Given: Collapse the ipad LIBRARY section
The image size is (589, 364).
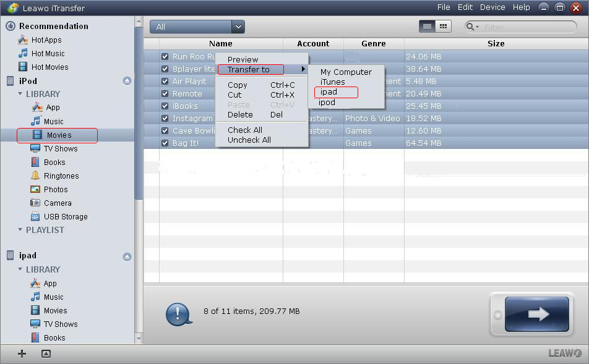Looking at the screenshot, I should point(20,269).
